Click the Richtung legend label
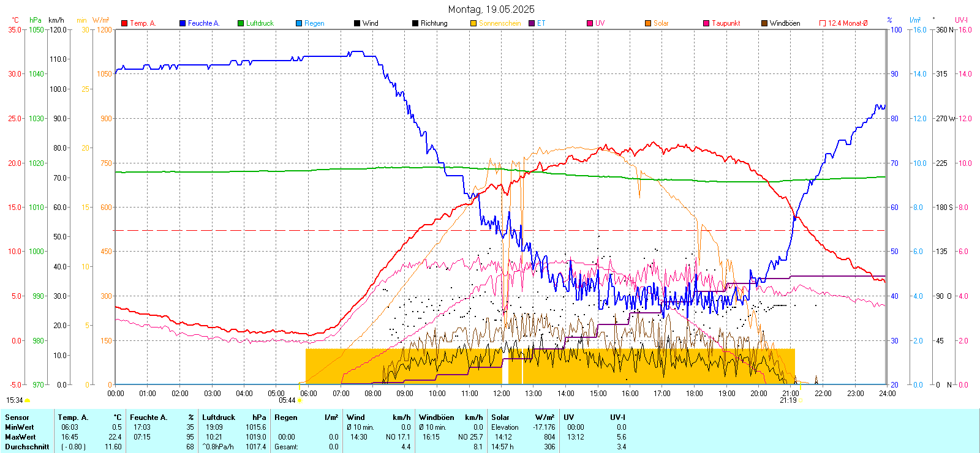 pyautogui.click(x=434, y=23)
